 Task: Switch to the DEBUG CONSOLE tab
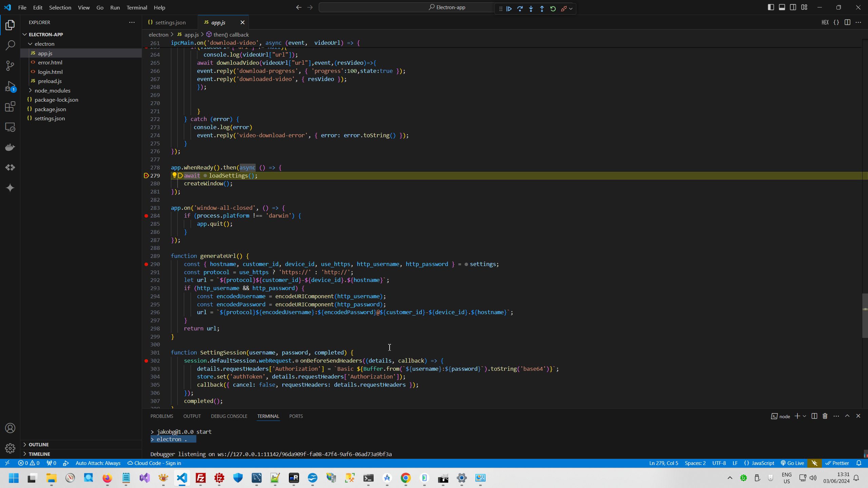229,416
